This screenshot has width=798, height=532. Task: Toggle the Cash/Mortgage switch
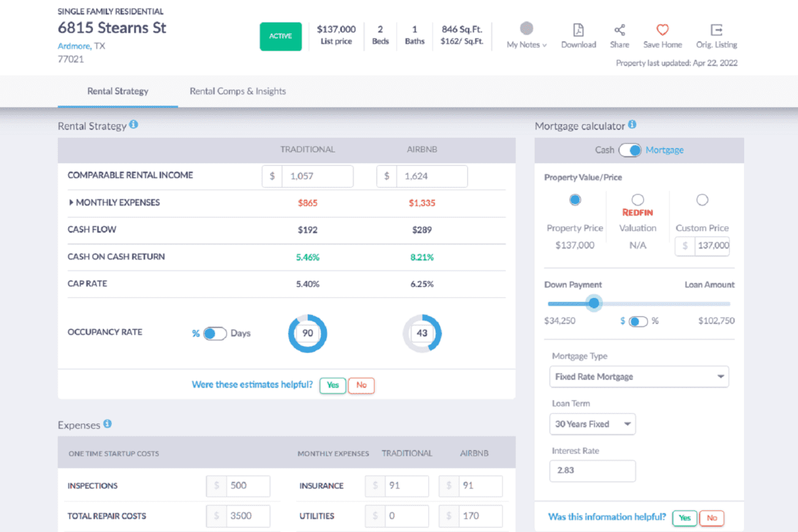click(630, 150)
